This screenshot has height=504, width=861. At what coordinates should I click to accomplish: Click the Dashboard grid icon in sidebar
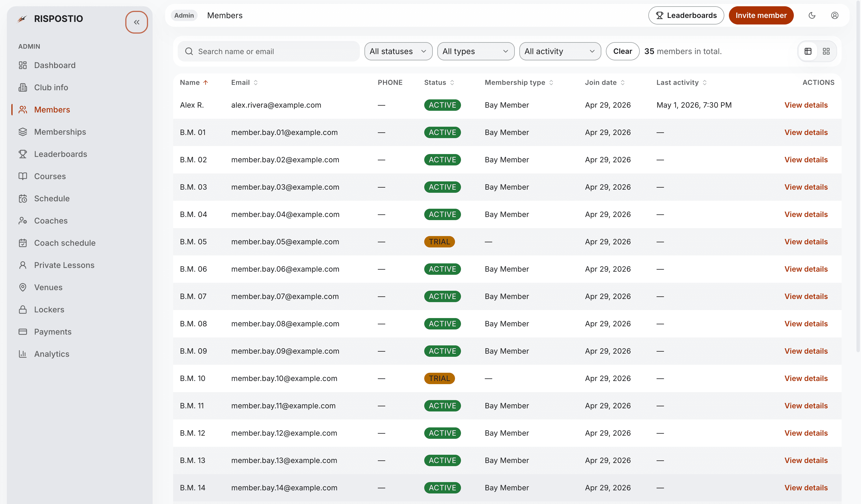(x=22, y=65)
